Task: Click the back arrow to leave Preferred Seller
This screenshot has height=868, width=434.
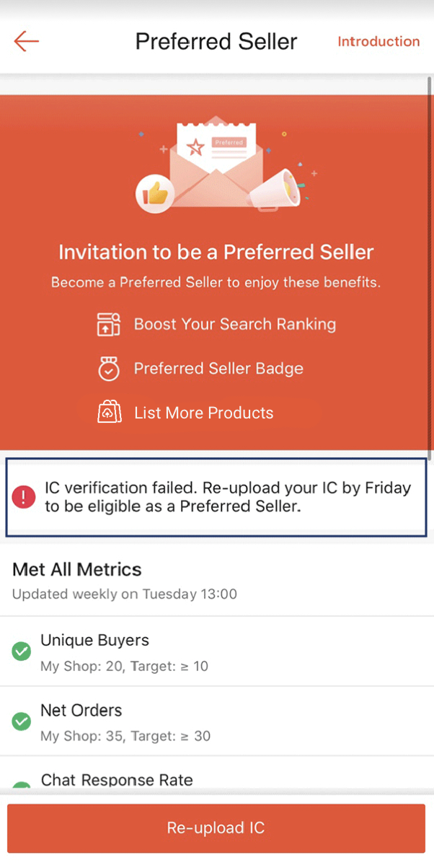Action: [26, 41]
